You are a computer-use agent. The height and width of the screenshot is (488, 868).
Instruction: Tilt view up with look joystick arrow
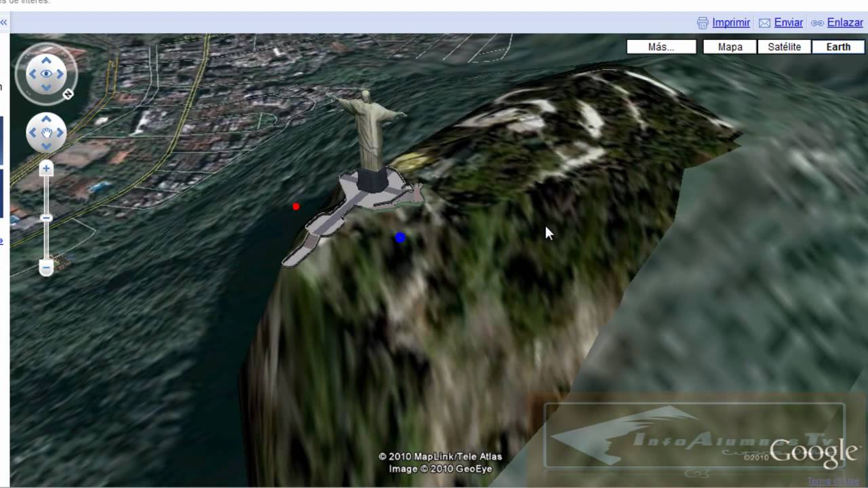(46, 60)
